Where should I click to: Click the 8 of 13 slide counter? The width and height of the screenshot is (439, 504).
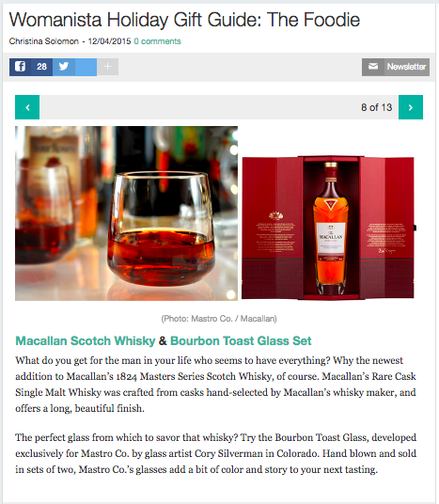(377, 107)
